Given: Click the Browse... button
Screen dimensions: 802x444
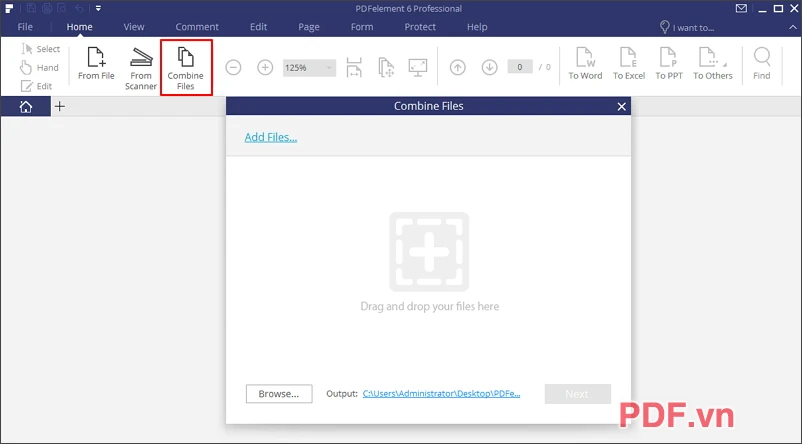Looking at the screenshot, I should [279, 394].
